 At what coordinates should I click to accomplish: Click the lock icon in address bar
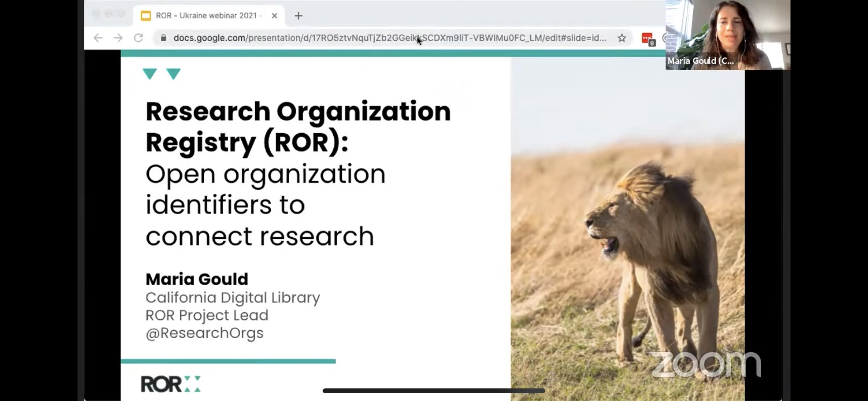pyautogui.click(x=164, y=38)
